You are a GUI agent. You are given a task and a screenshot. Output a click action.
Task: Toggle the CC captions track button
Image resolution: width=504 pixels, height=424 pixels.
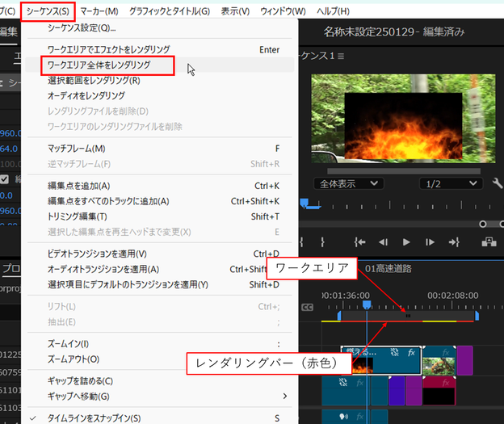click(307, 308)
